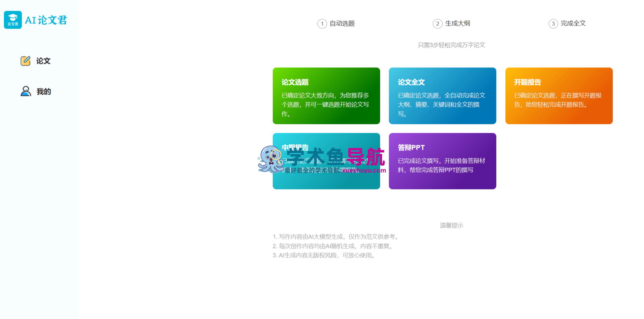The image size is (644, 319).
Task: Open the purple 答辩PPT card
Action: point(443,161)
